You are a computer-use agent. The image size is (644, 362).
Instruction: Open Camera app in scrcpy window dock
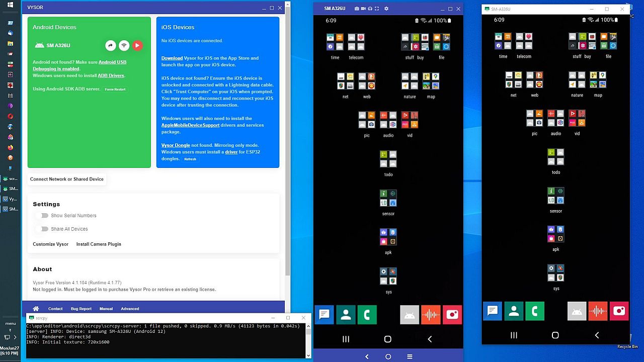click(x=619, y=311)
